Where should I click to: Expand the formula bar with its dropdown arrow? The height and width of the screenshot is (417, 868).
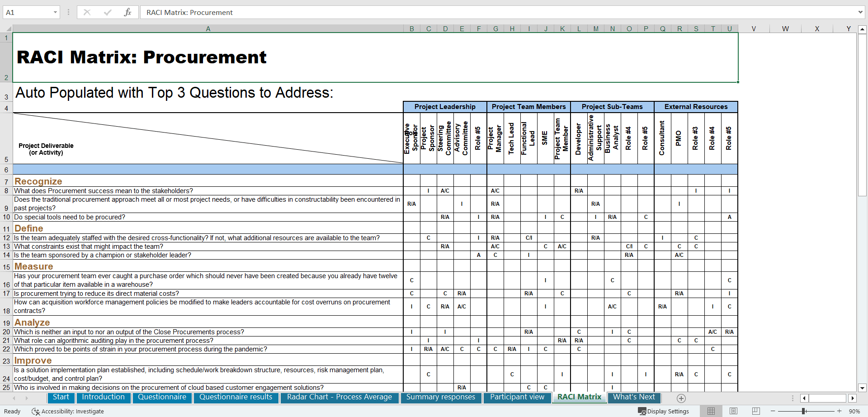(861, 12)
